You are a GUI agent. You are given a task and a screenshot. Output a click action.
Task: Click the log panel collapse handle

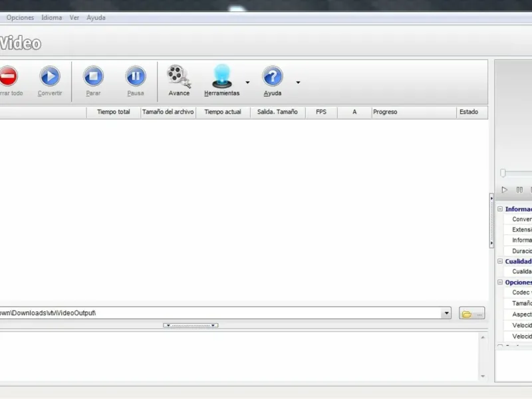click(x=190, y=325)
